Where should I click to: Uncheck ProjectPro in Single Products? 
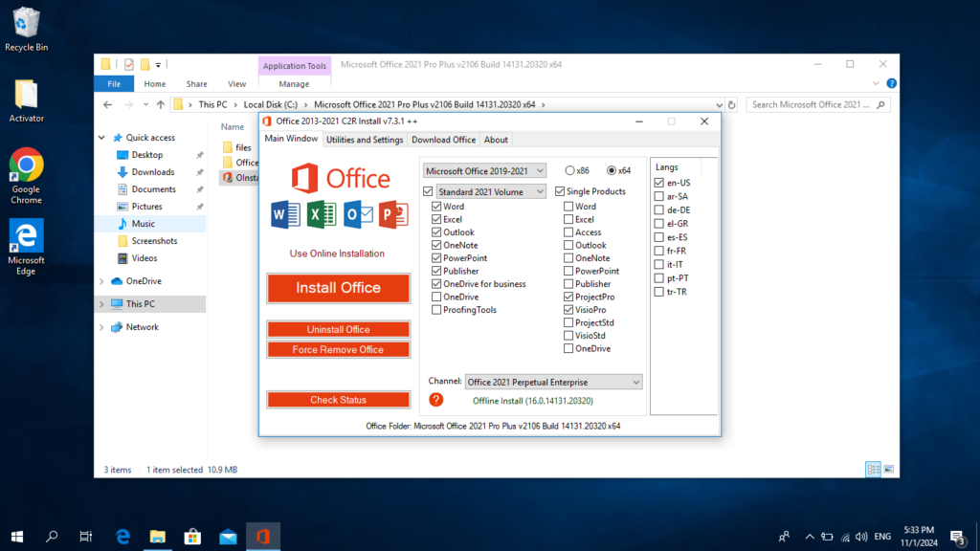pyautogui.click(x=568, y=297)
